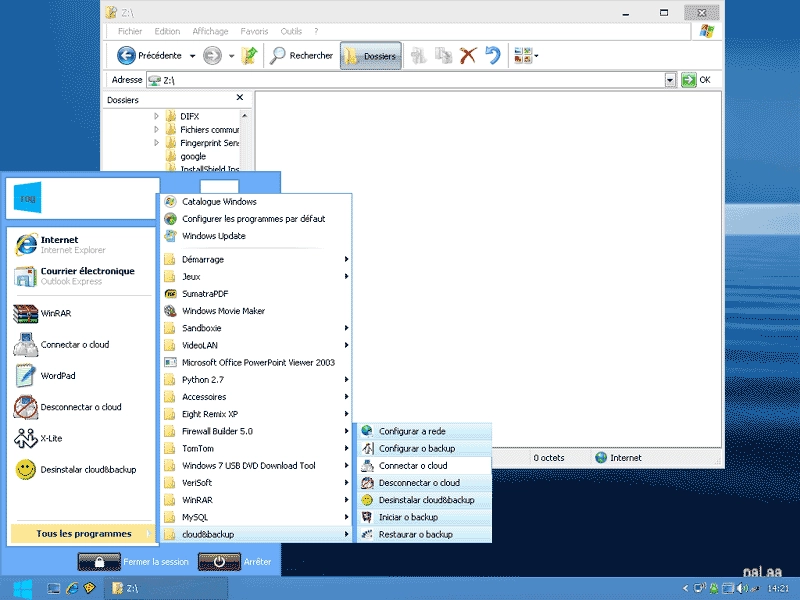
Task: Open the Favoris menu
Action: [254, 31]
